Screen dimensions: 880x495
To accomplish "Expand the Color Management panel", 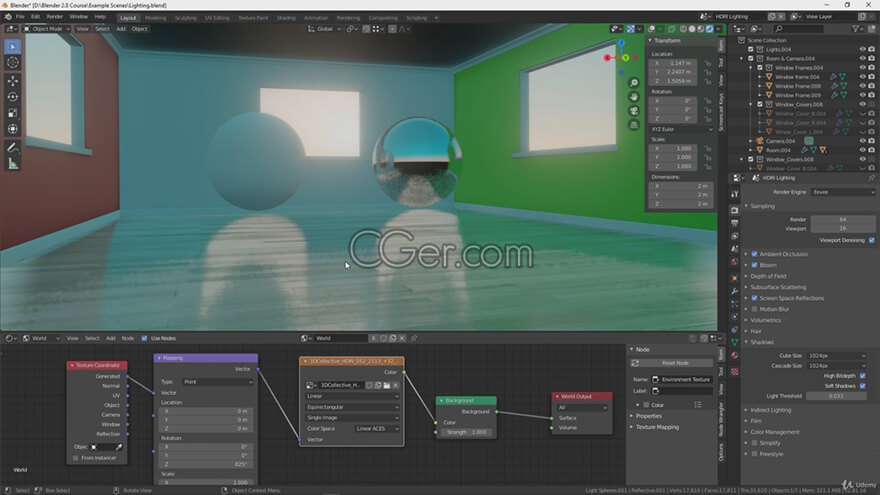I will [x=774, y=432].
